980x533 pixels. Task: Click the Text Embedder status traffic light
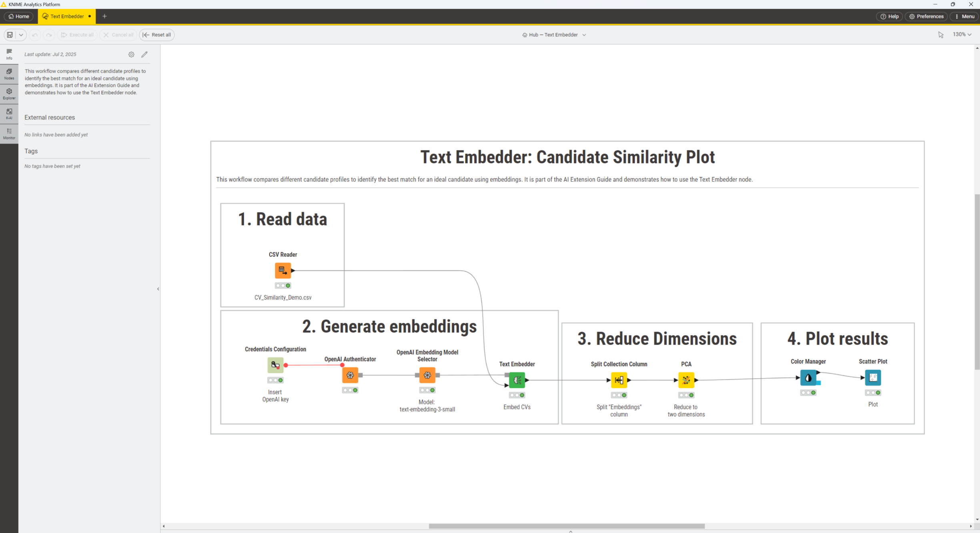point(517,395)
